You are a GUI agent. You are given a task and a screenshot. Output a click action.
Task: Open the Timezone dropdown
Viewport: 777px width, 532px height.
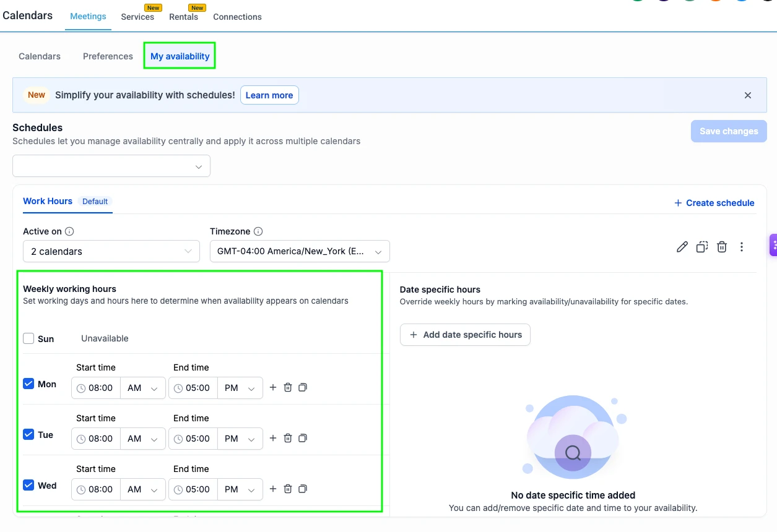coord(300,251)
